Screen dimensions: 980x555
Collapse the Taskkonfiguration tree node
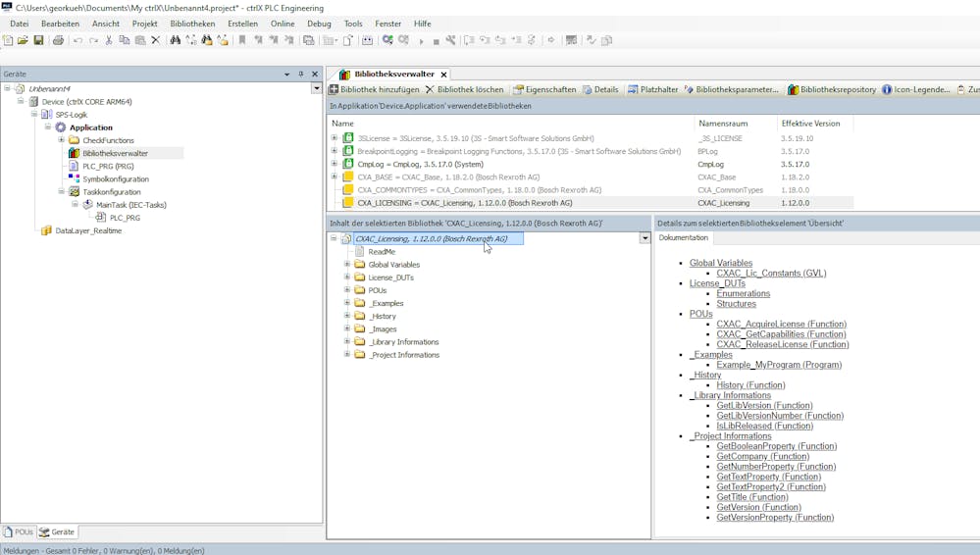tap(61, 192)
